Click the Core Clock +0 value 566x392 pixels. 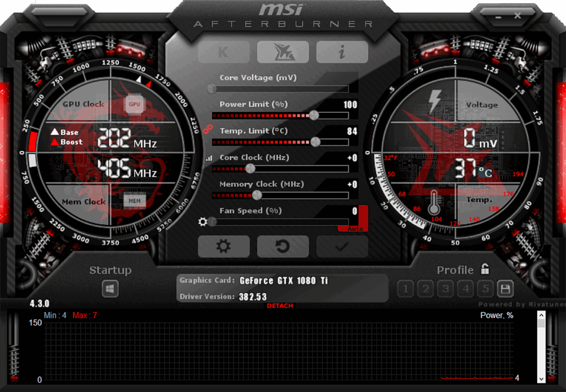coord(352,158)
